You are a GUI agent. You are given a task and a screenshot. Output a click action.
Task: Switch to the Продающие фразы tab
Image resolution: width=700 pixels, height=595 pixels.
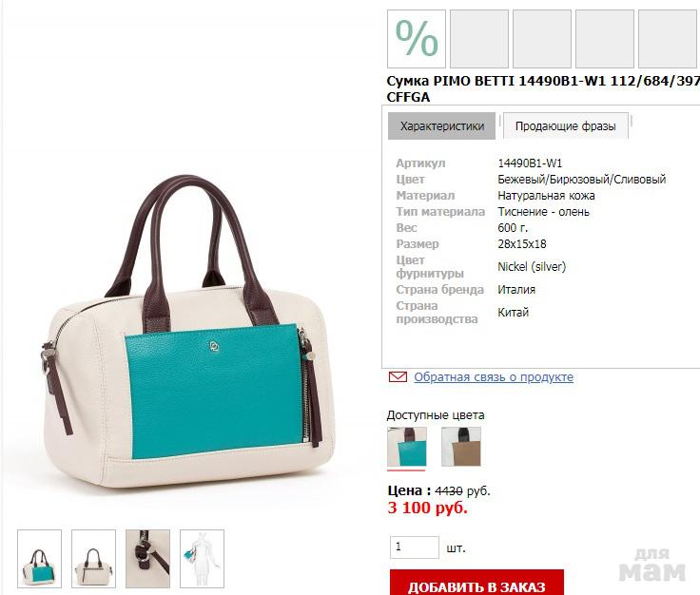point(565,125)
